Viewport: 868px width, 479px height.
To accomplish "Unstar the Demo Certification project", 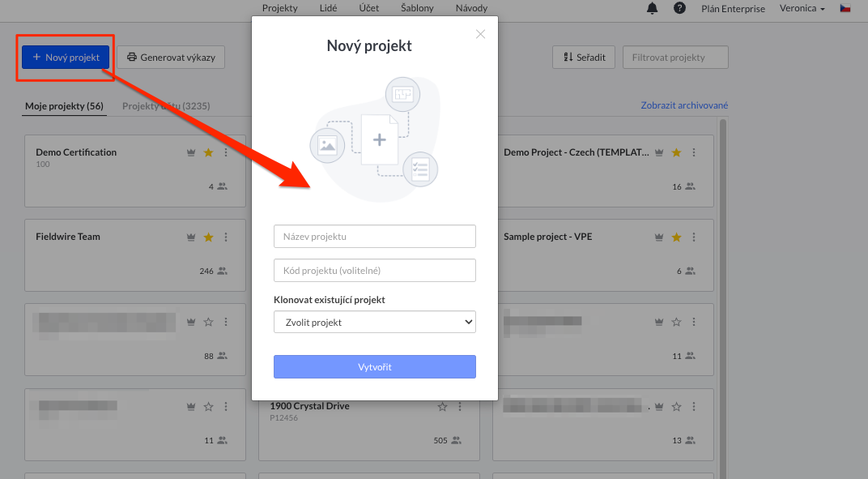I will pos(208,152).
